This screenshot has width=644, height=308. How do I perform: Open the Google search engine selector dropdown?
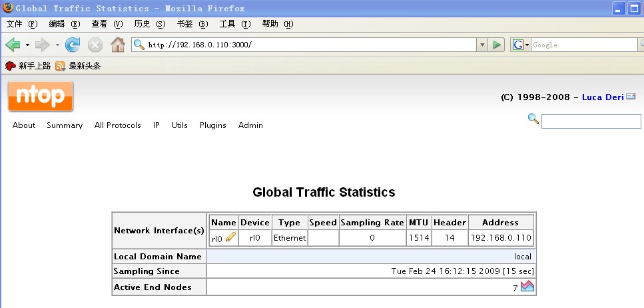[x=520, y=45]
